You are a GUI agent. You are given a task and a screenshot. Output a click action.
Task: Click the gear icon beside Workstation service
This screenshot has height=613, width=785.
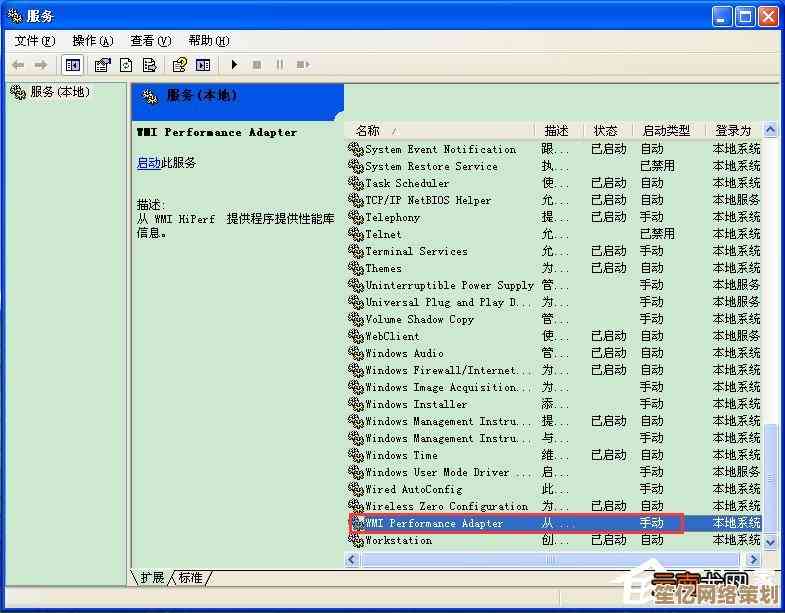tap(355, 540)
